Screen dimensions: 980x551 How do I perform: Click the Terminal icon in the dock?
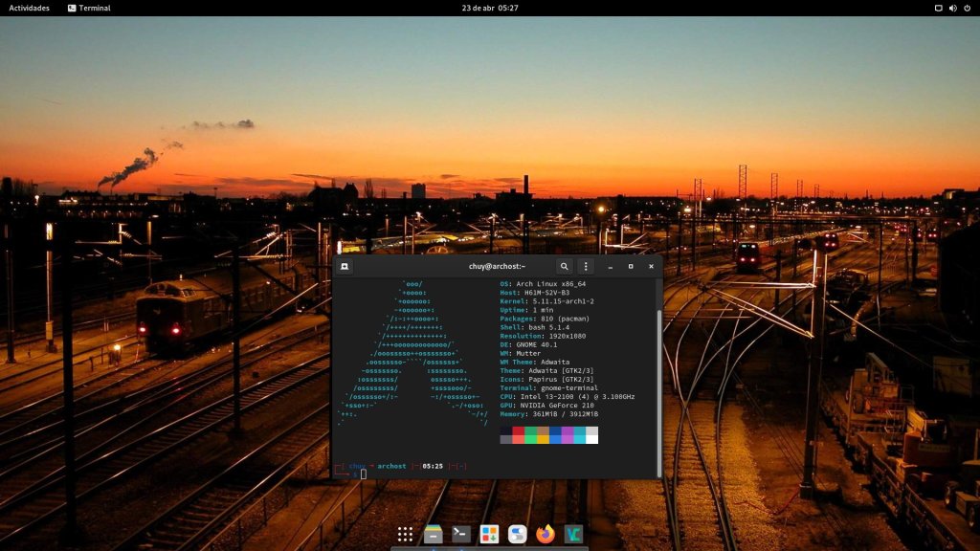[x=461, y=534]
